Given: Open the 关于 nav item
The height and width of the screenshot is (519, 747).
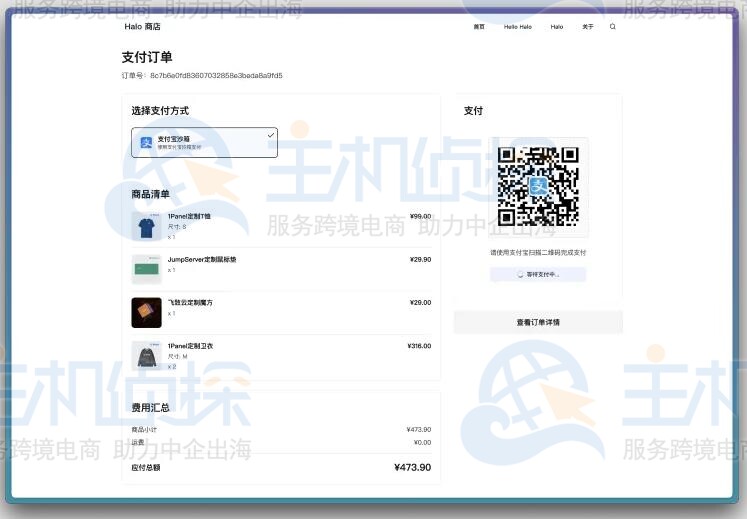Looking at the screenshot, I should [587, 27].
